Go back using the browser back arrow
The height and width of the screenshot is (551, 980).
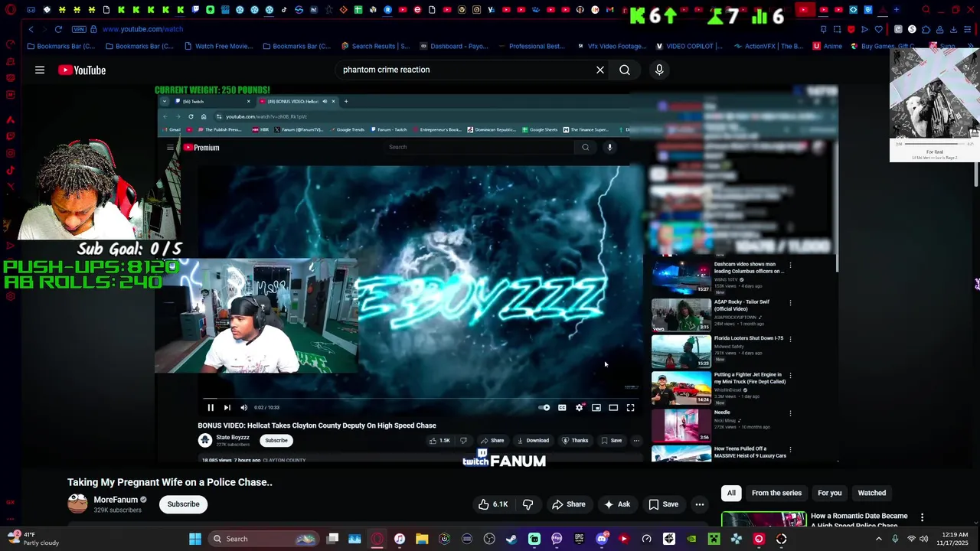coord(31,29)
